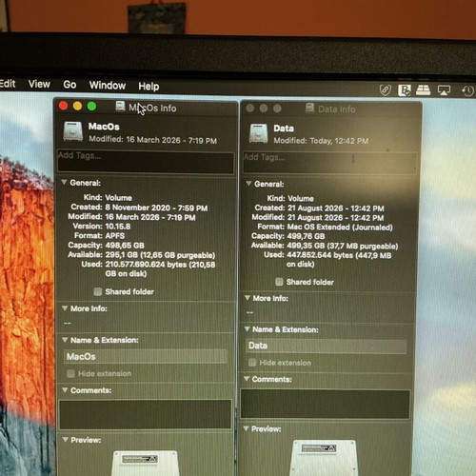Viewport: 476px width, 476px height.
Task: Collapse Preview section in MacOs Info
Action: pos(66,440)
